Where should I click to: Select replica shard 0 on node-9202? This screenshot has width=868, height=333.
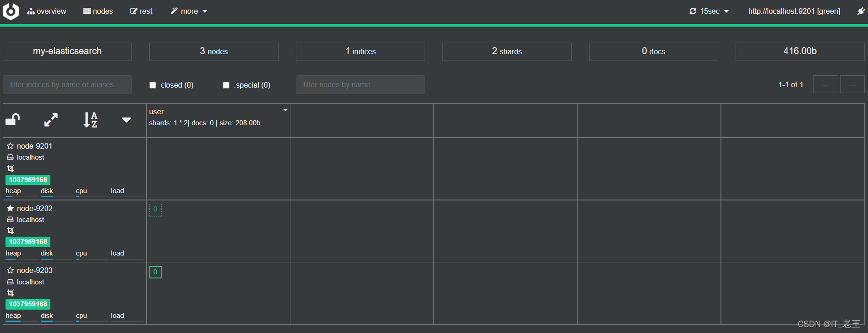pyautogui.click(x=155, y=210)
